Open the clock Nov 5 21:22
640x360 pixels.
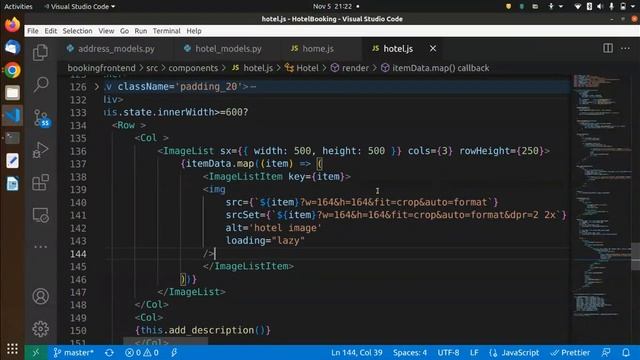click(333, 7)
